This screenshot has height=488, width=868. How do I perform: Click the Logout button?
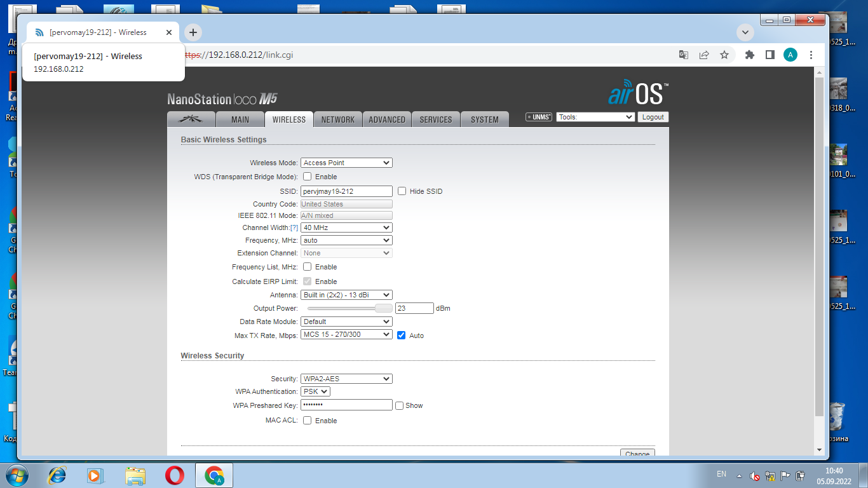click(x=653, y=117)
